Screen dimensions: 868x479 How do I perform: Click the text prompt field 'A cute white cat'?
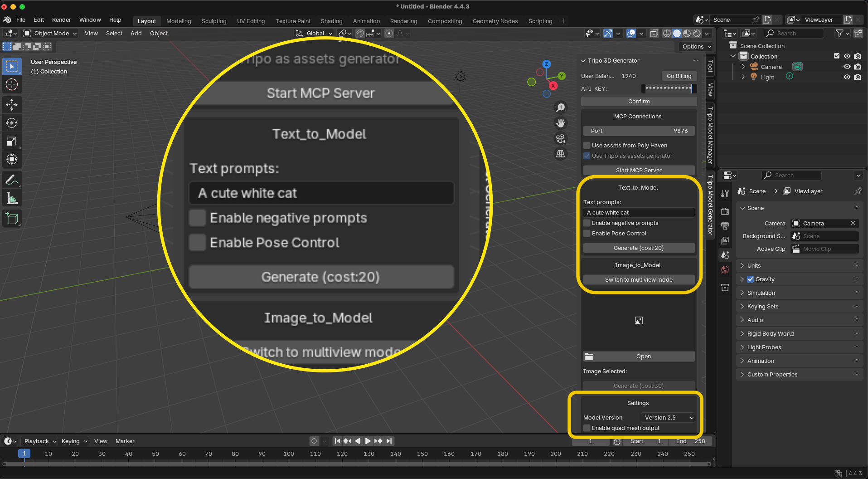[x=639, y=213]
